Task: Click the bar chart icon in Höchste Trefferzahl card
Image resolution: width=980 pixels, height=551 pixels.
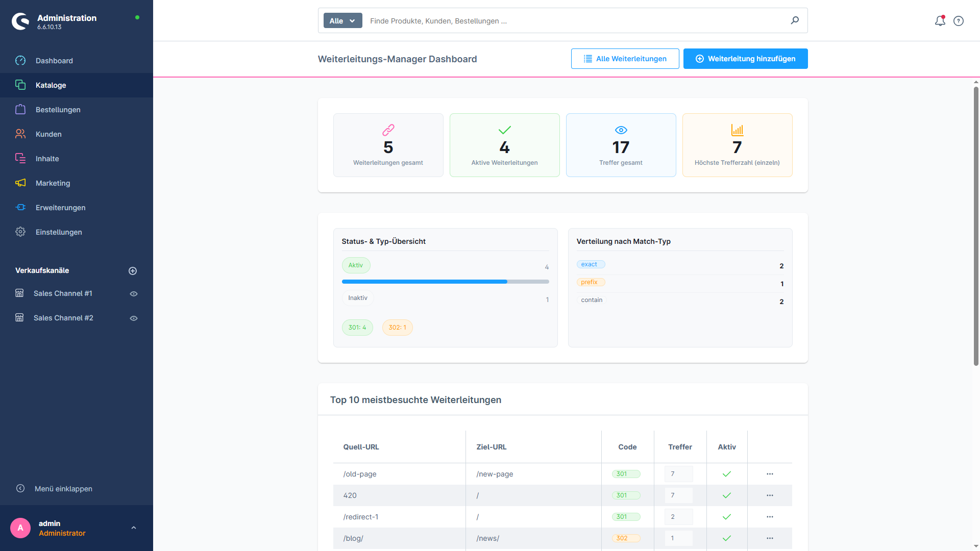Action: [x=738, y=130]
